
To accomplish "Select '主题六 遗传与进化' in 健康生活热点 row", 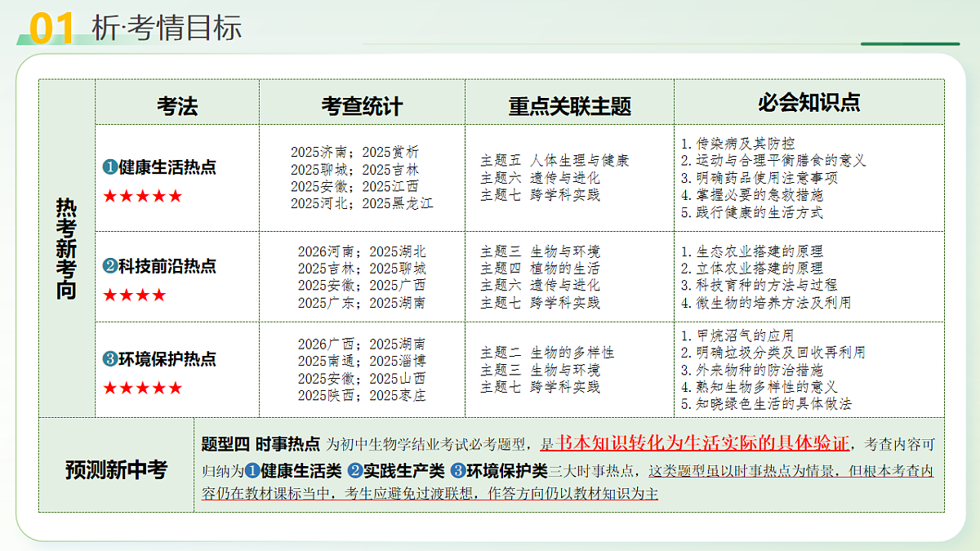I will pyautogui.click(x=540, y=178).
